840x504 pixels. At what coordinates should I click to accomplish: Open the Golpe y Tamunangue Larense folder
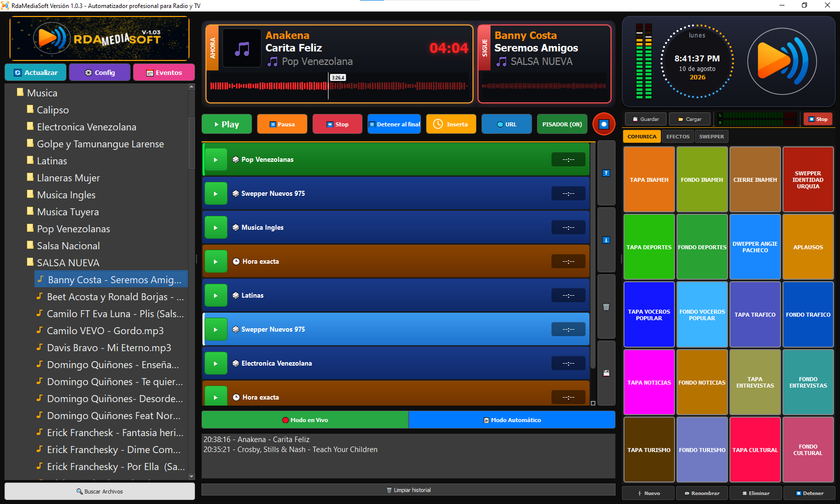coord(100,144)
